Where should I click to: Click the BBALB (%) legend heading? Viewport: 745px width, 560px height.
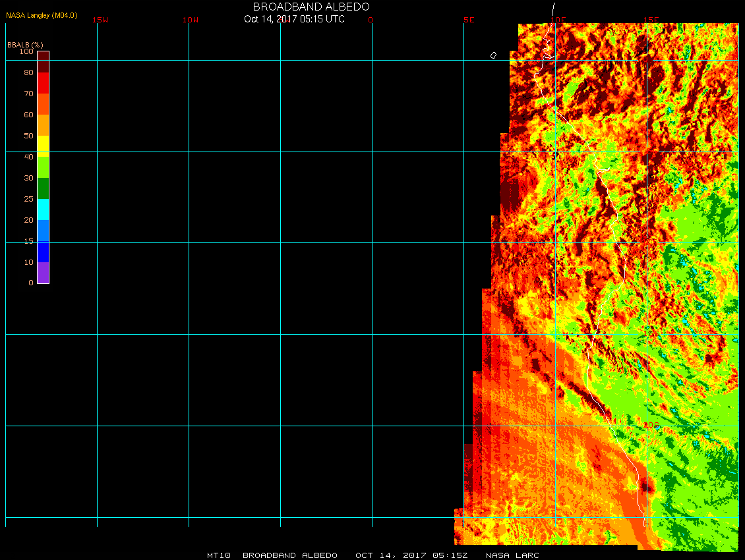click(25, 44)
